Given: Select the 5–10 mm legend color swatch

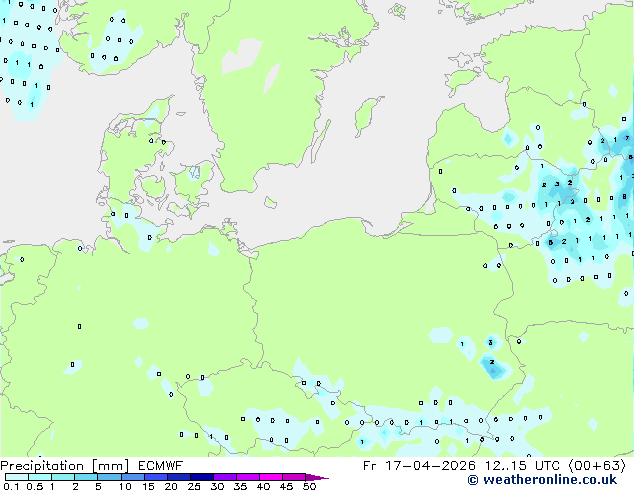Looking at the screenshot, I should [109, 477].
